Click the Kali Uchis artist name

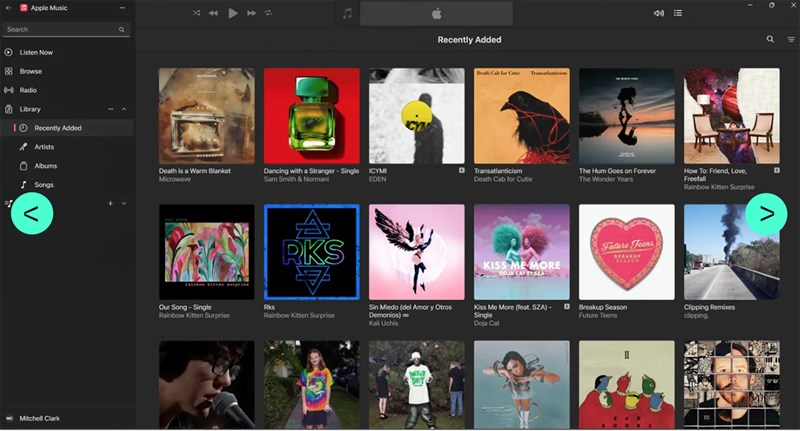click(x=384, y=323)
